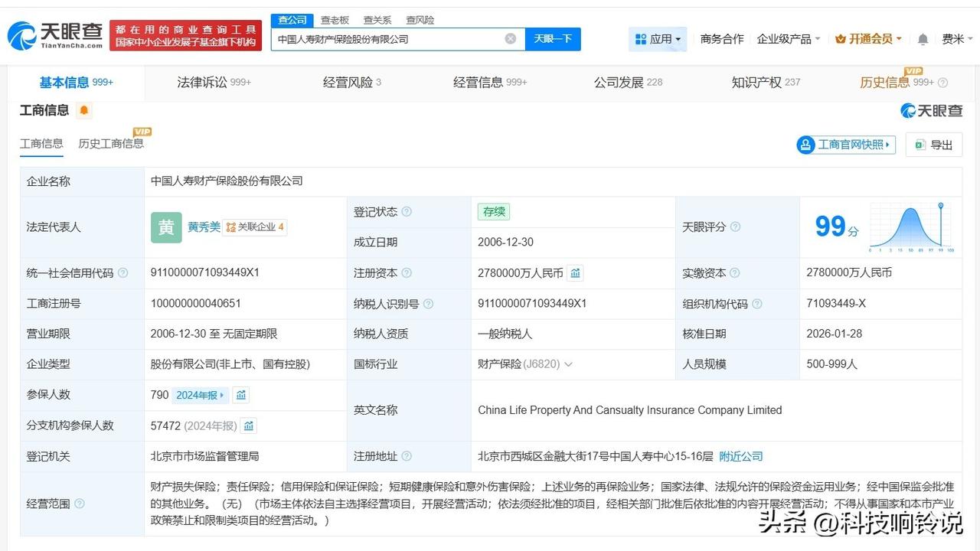Open the 法律诉讼 tab
The height and width of the screenshot is (551, 980).
214,83
